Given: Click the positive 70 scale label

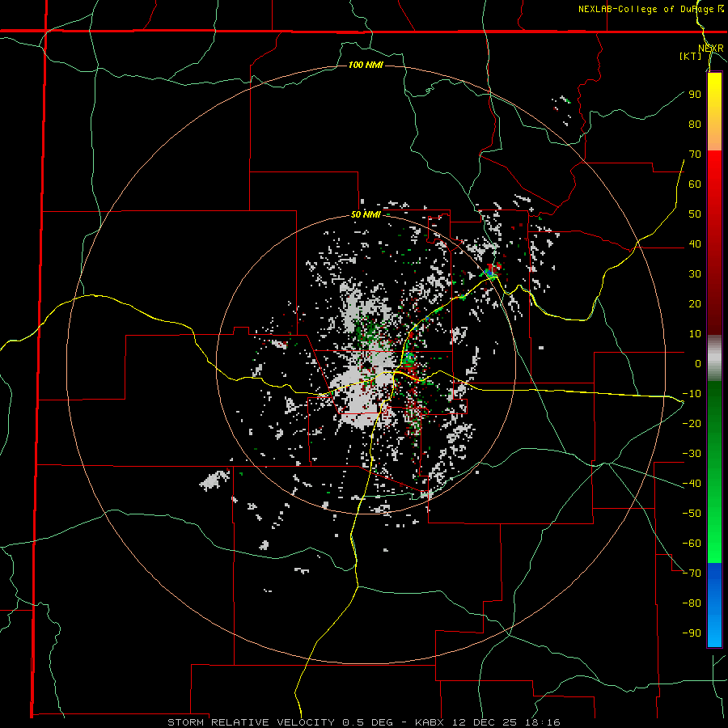Looking at the screenshot, I should click(695, 154).
